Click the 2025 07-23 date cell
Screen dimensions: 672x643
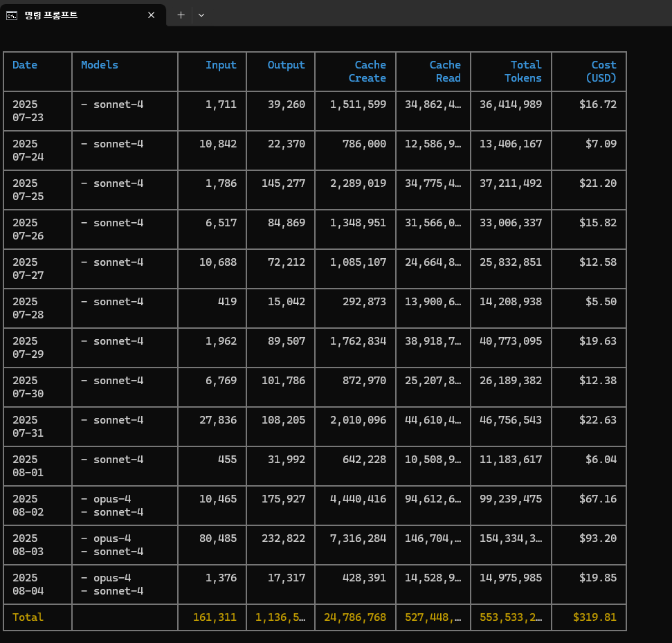tap(28, 111)
